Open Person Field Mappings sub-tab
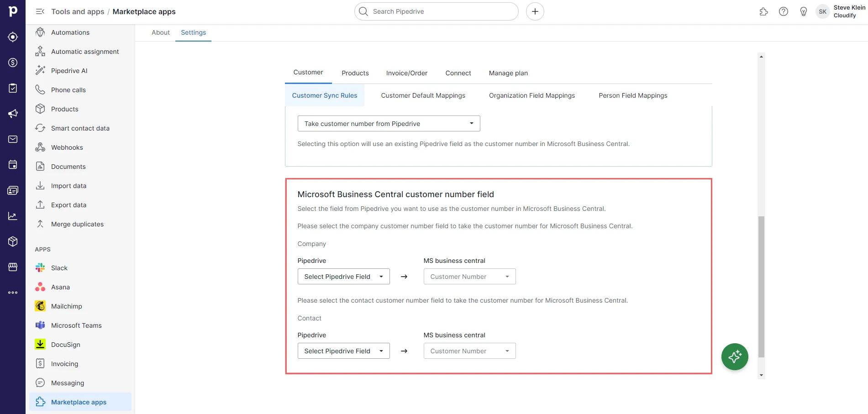This screenshot has width=868, height=414. 633,95
